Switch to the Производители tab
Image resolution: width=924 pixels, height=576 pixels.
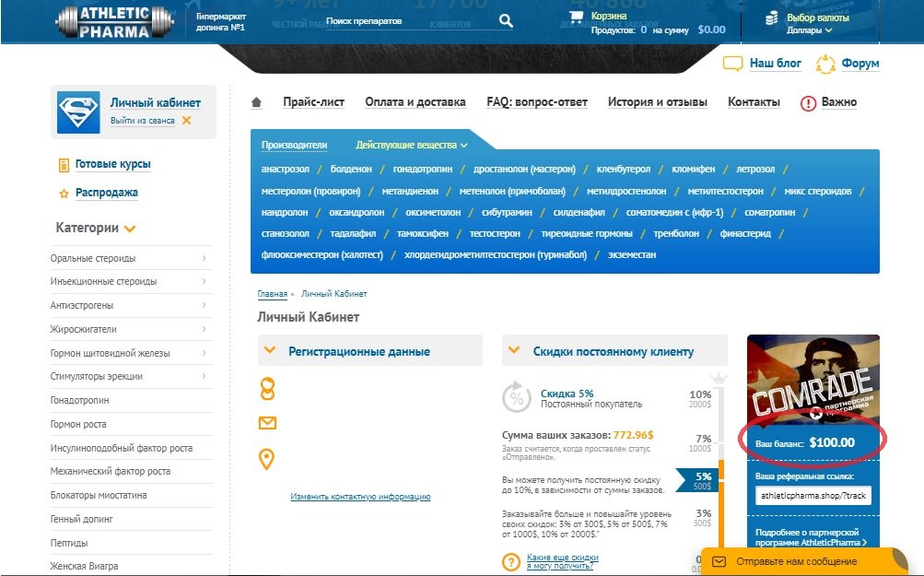click(x=294, y=145)
